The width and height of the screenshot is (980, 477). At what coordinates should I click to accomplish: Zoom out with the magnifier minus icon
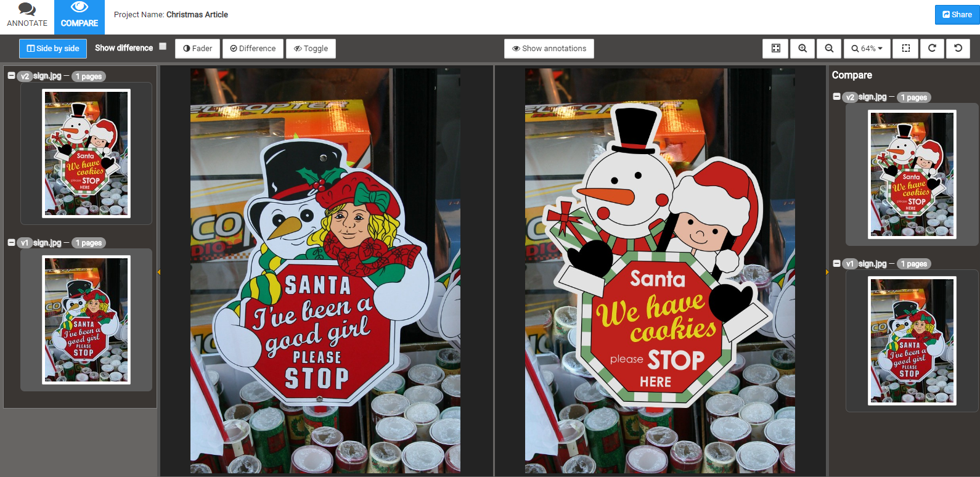tap(829, 48)
